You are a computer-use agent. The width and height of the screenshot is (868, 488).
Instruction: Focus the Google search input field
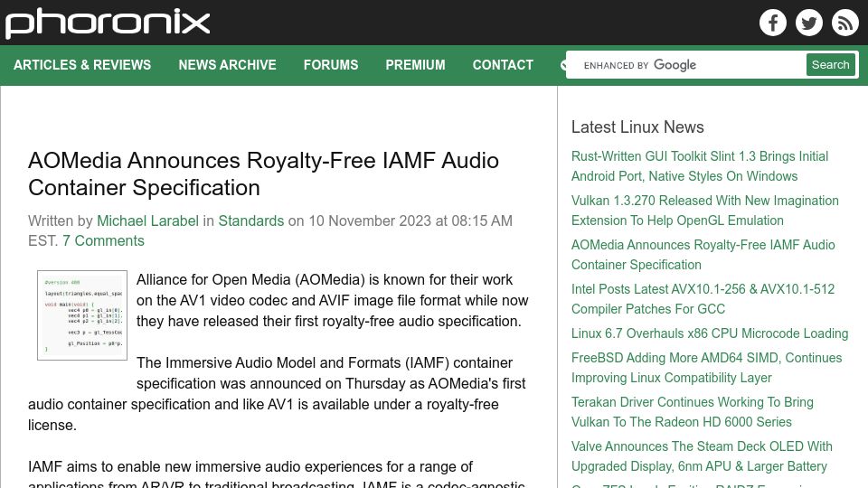(x=686, y=65)
